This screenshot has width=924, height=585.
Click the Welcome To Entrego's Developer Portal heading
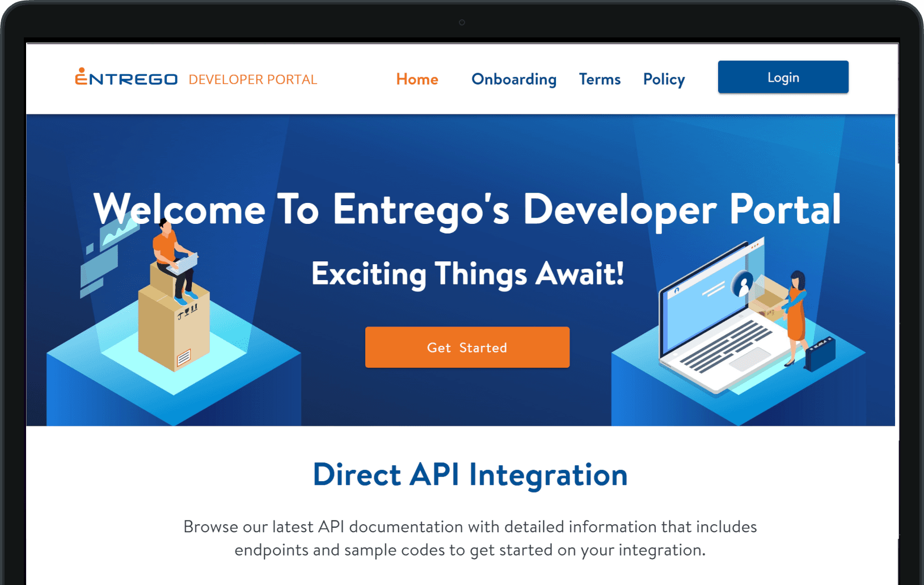point(467,210)
